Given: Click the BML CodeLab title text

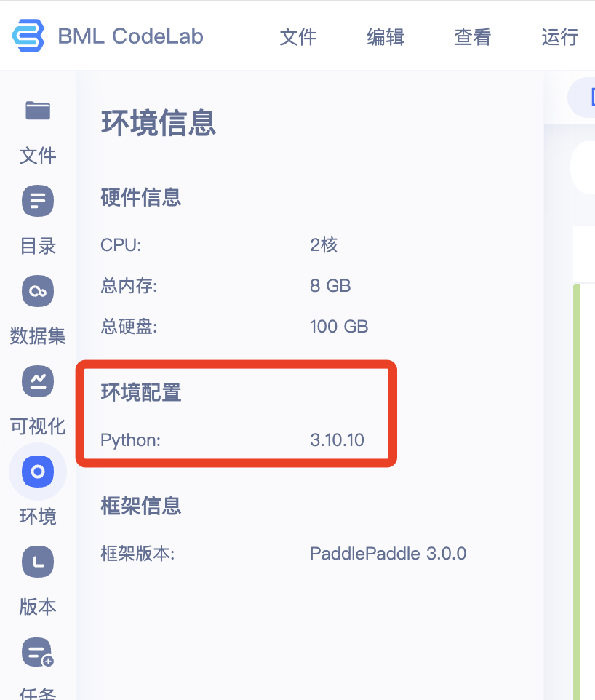Looking at the screenshot, I should [132, 36].
